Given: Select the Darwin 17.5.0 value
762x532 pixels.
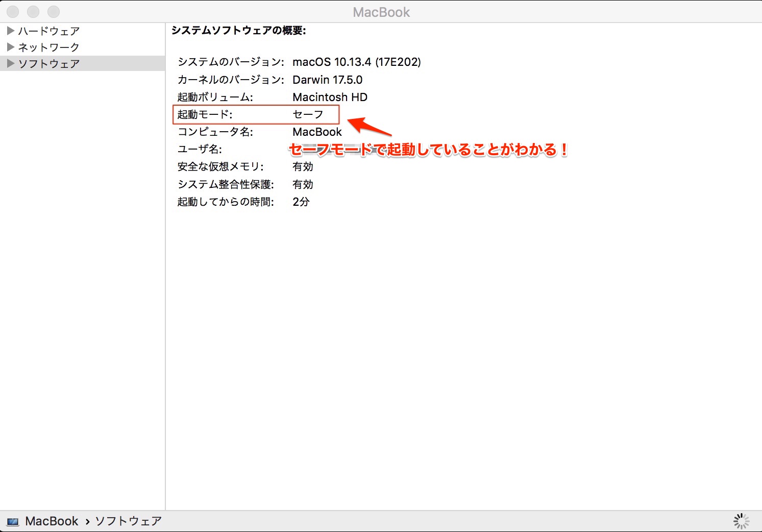Looking at the screenshot, I should 327,80.
